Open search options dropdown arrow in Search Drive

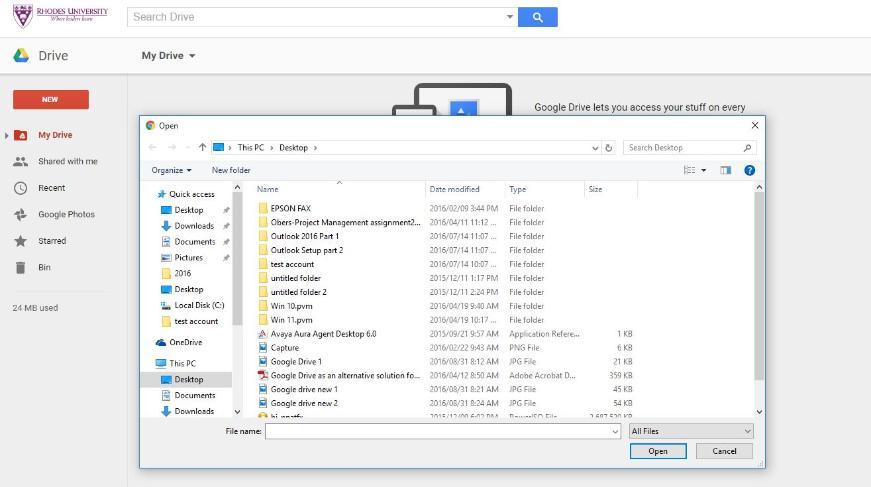click(x=509, y=17)
